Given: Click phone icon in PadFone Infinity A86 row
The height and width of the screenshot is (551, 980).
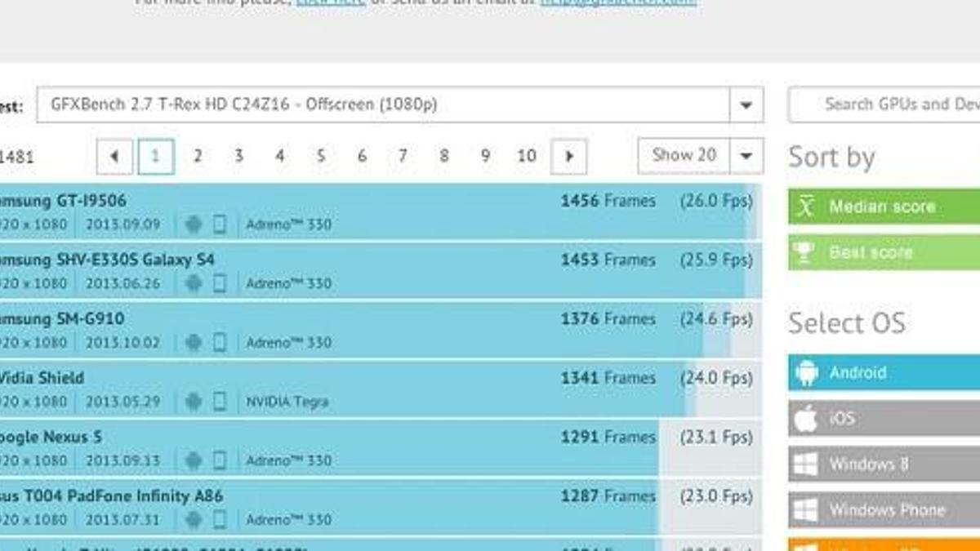Looking at the screenshot, I should pos(219,519).
